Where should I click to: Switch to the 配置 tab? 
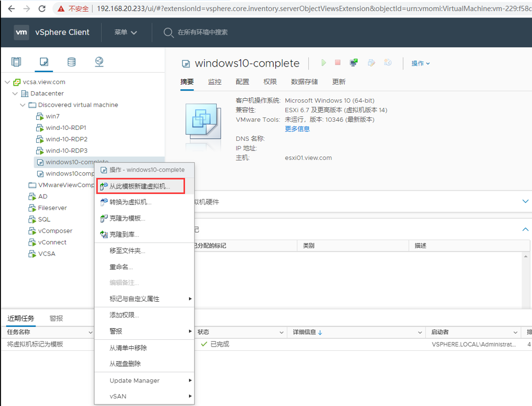(242, 82)
